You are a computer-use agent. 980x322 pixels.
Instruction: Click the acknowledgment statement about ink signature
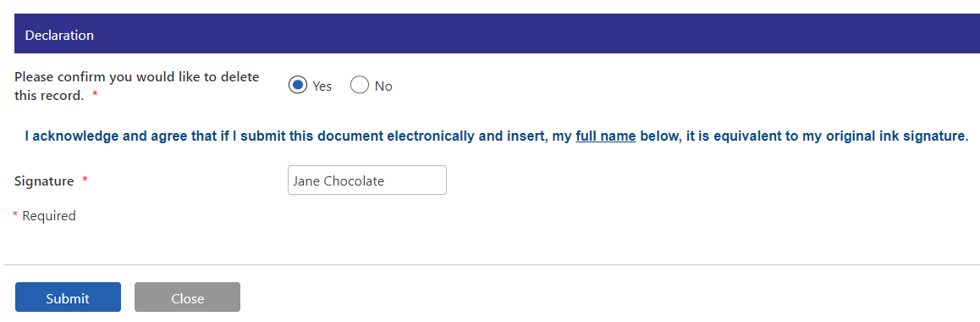pos(497,136)
